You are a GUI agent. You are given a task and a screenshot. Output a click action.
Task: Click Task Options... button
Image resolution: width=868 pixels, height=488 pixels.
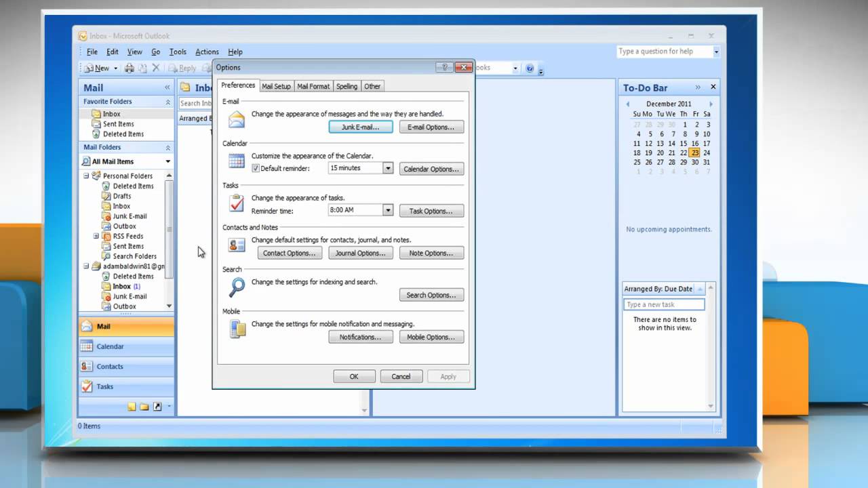pos(431,211)
